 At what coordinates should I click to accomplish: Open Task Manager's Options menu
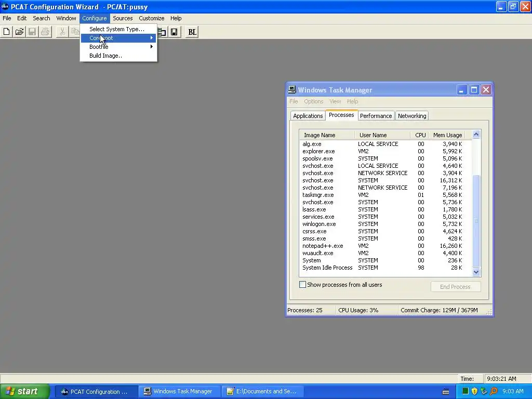(313, 101)
